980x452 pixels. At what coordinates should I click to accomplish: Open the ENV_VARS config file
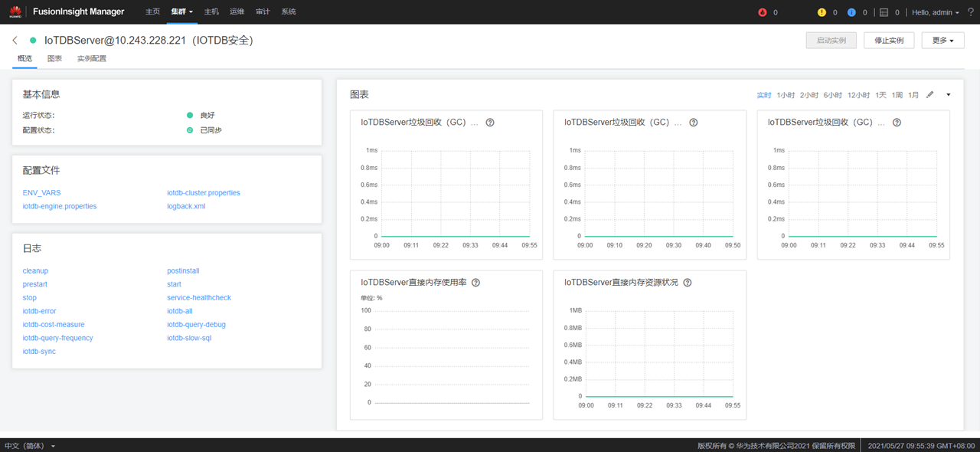[x=41, y=193]
